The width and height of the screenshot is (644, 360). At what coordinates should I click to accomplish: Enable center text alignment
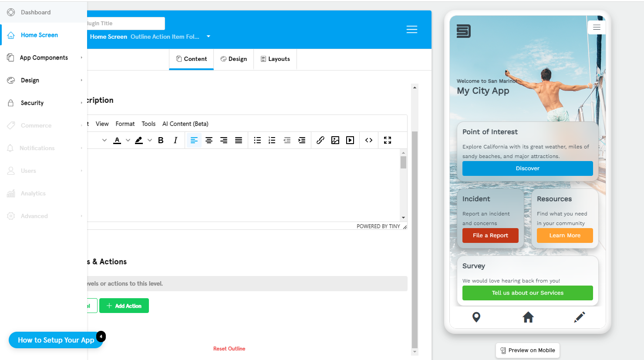tap(209, 140)
